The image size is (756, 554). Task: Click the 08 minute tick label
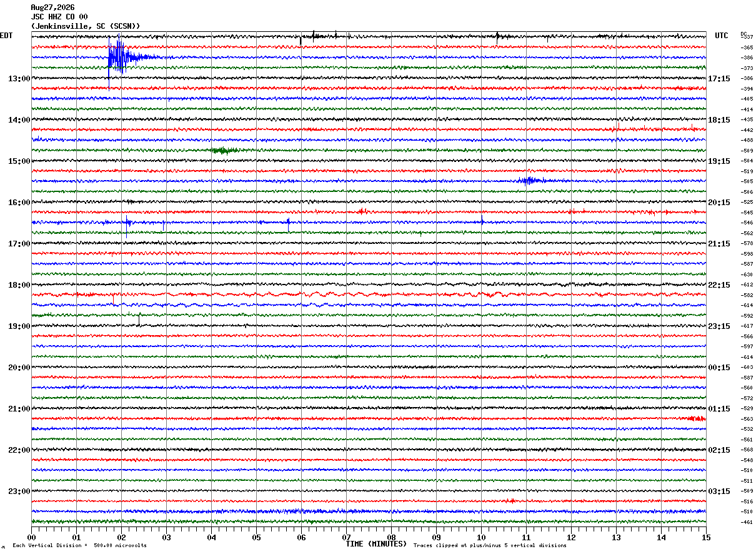391,537
